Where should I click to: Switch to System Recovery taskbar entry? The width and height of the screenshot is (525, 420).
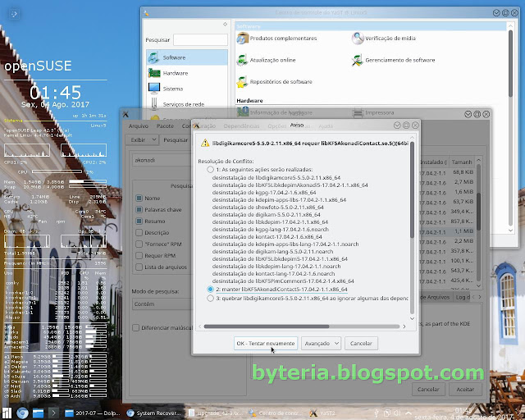154,413
